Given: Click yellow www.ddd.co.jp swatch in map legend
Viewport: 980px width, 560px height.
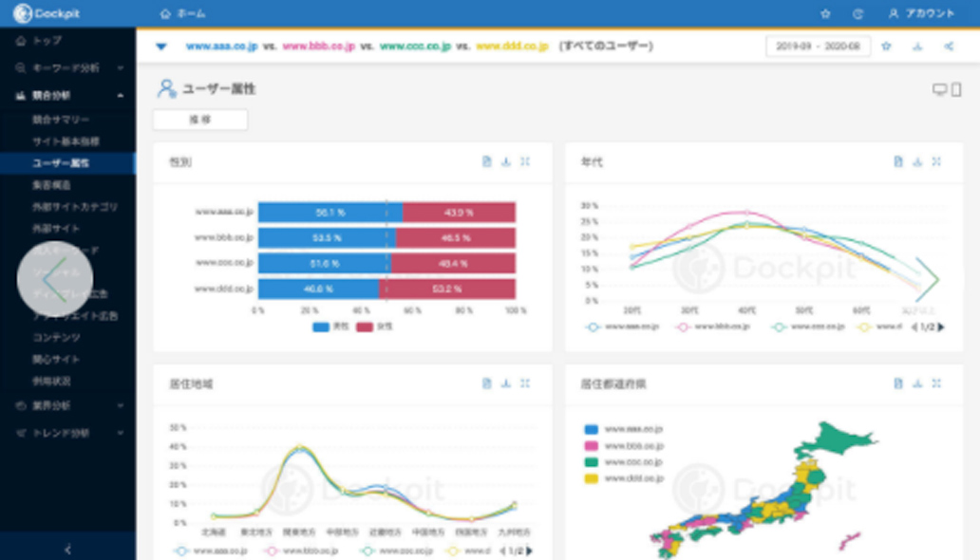Looking at the screenshot, I should coord(591,478).
